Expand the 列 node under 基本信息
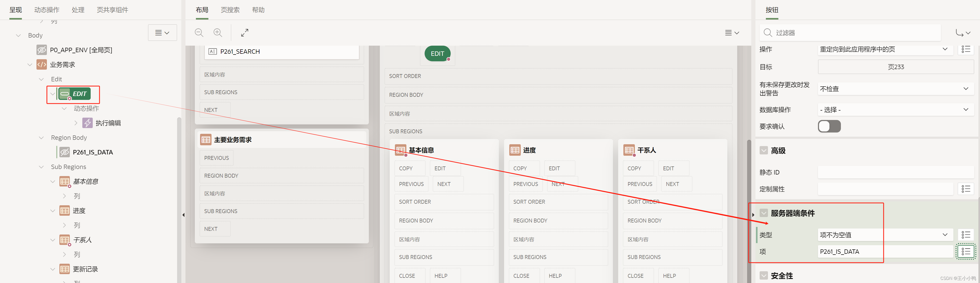This screenshot has width=980, height=283. click(x=64, y=196)
